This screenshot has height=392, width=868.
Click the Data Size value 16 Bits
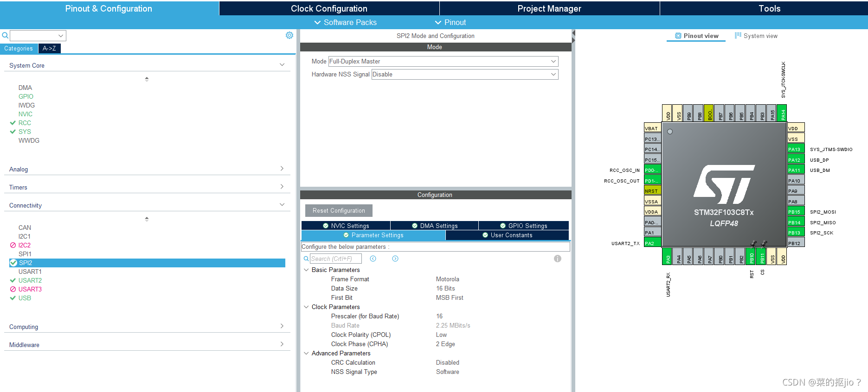tap(445, 288)
